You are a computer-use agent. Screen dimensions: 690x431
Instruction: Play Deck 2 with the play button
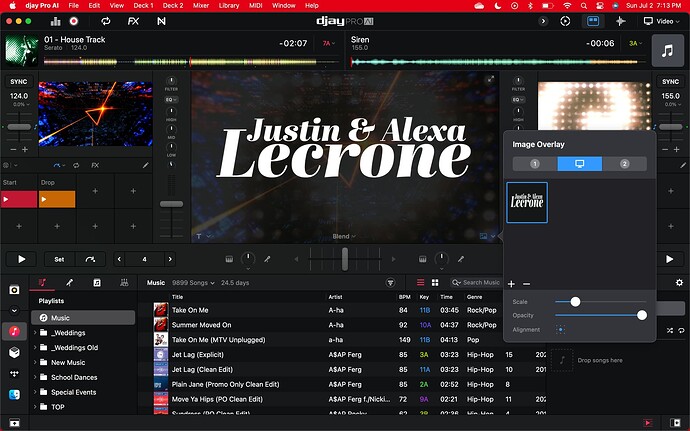670,259
